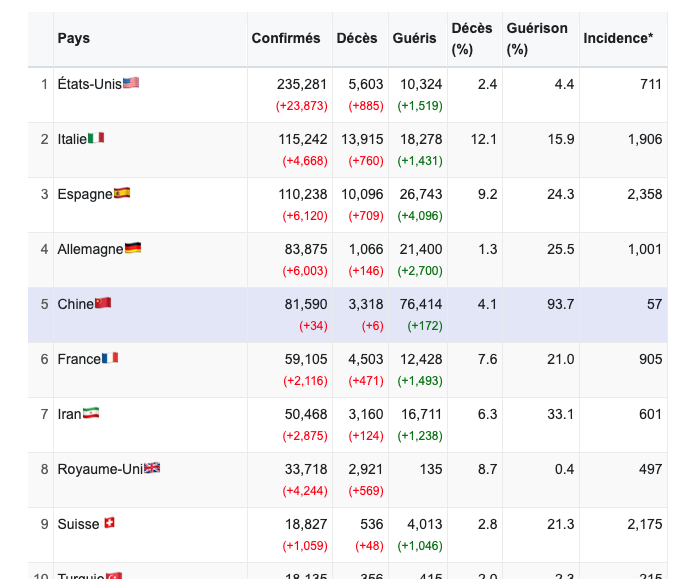This screenshot has height=579, width=677.
Task: Sort by the Décès (%) column header
Action: point(472,39)
